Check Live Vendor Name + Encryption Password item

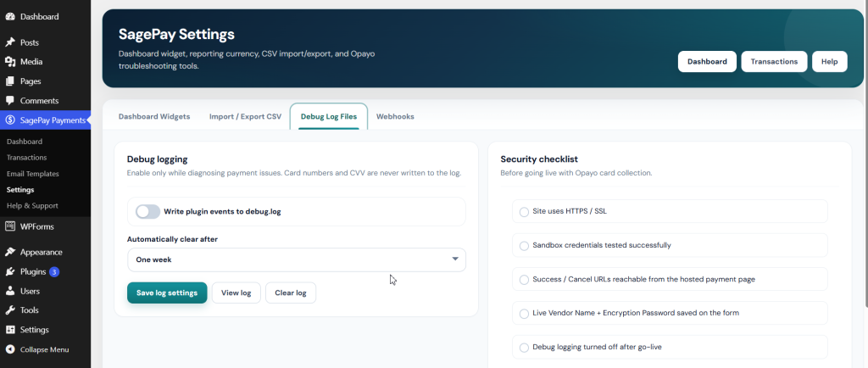pos(524,314)
